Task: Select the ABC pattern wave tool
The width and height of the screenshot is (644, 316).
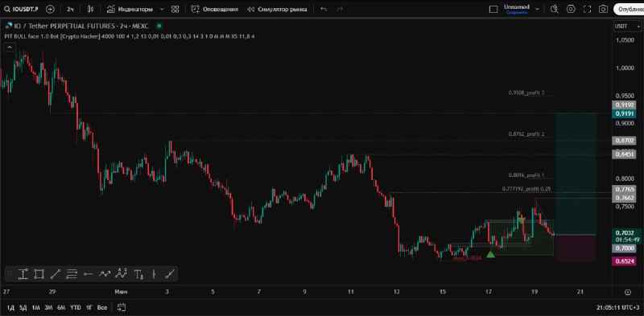Action: tap(122, 273)
